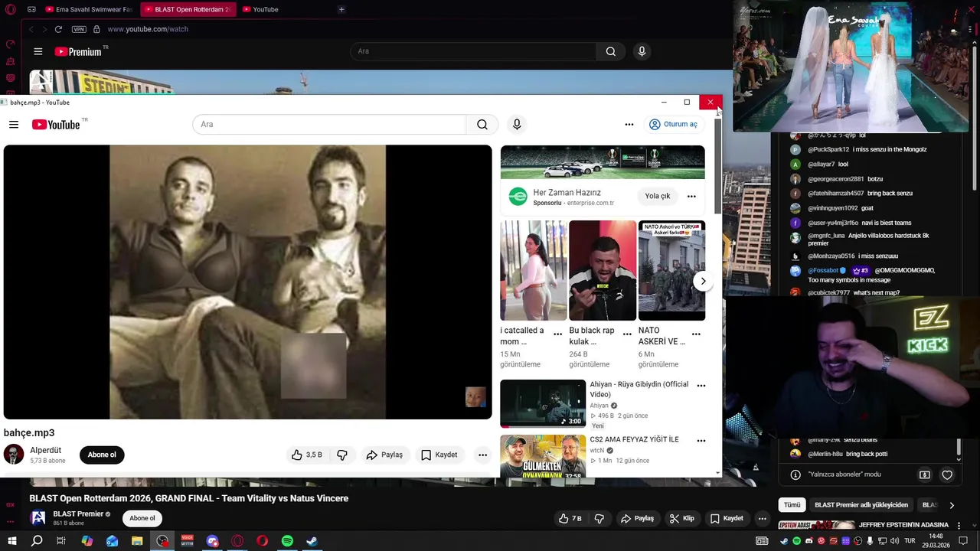The image size is (980, 551).
Task: Click search icon in background YouTube page
Action: (x=610, y=51)
